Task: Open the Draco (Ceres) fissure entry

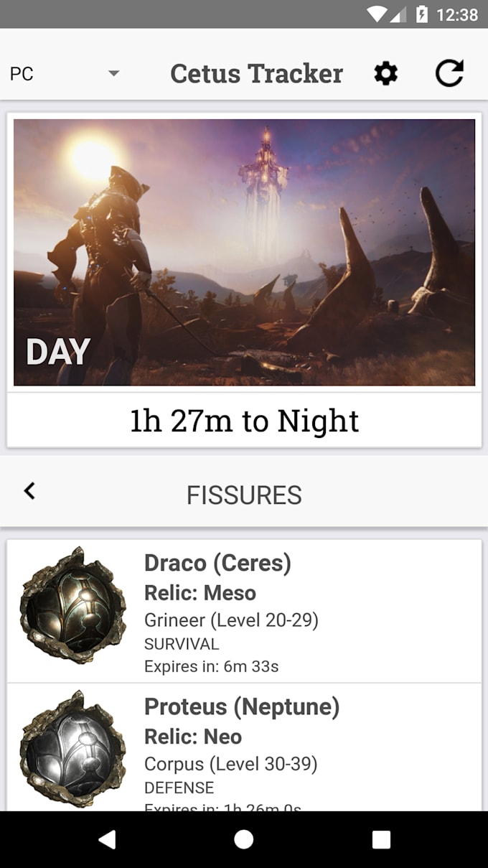Action: coord(244,611)
